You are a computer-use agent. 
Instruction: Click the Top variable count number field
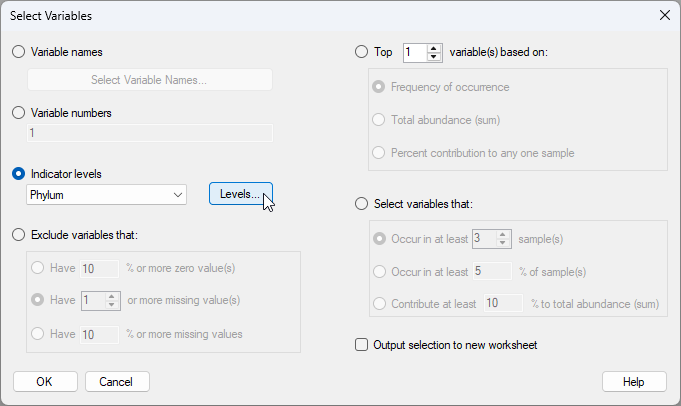[414, 52]
